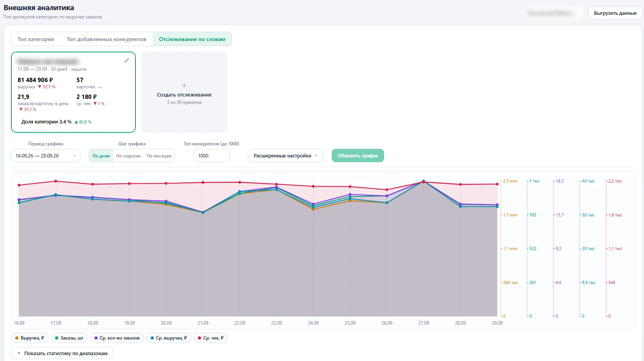Click the 24.09 x-axis date label
Screen dimensions: 644x361
tap(313, 323)
